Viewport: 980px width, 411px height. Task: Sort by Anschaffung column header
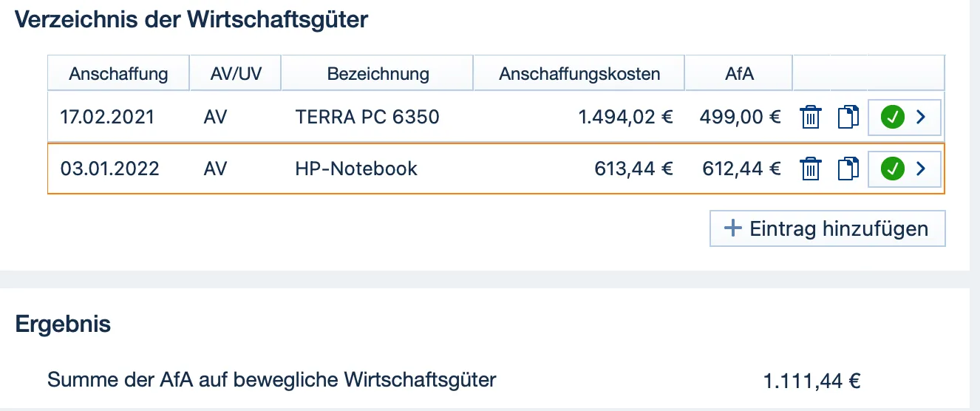click(118, 74)
